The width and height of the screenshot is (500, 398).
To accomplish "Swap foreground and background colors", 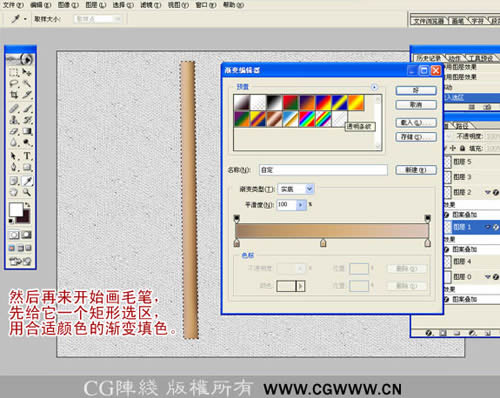I will (x=27, y=205).
